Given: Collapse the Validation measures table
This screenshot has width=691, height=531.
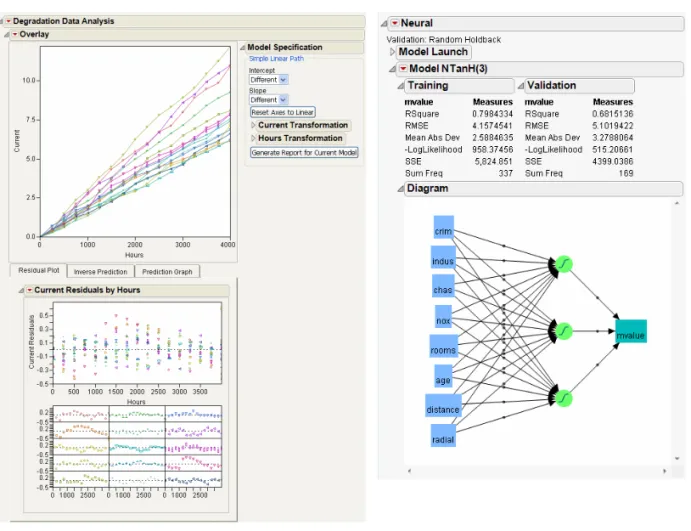Looking at the screenshot, I should click(x=520, y=86).
